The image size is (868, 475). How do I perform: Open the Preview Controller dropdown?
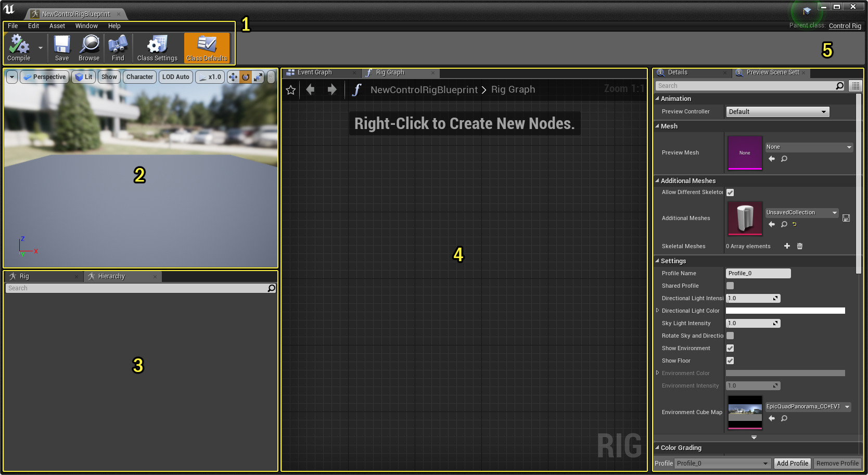click(777, 111)
